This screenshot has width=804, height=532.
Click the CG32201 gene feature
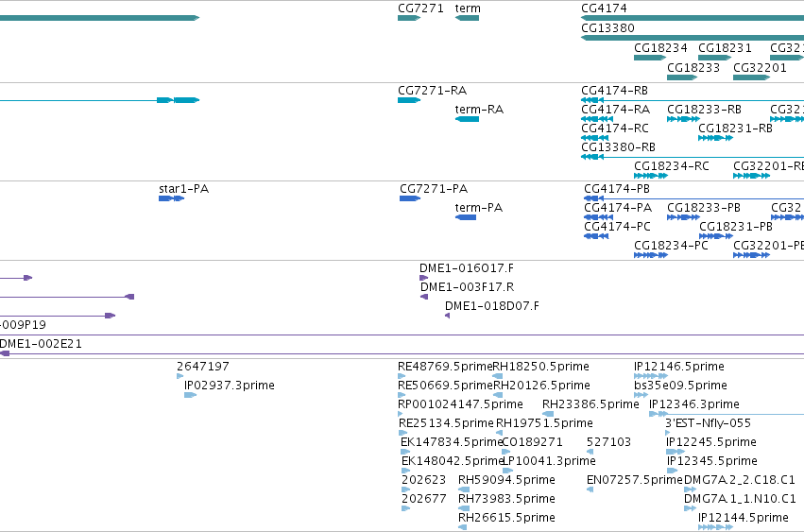[x=751, y=77]
